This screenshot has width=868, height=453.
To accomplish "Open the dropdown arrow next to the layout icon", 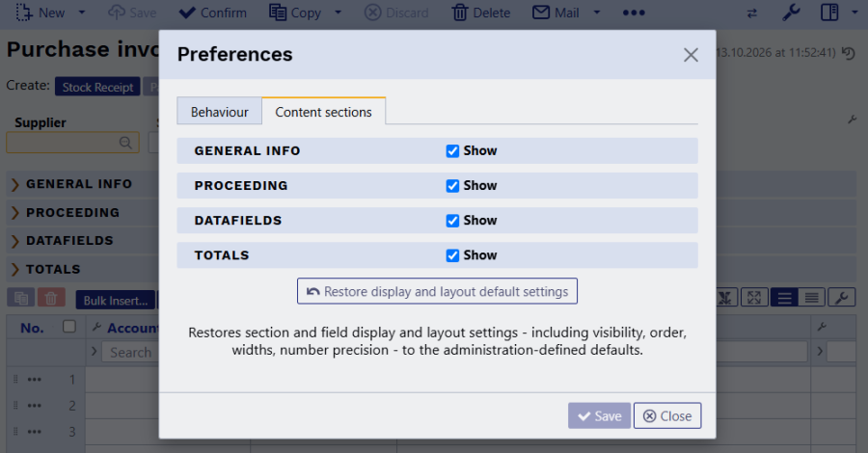I will (854, 13).
